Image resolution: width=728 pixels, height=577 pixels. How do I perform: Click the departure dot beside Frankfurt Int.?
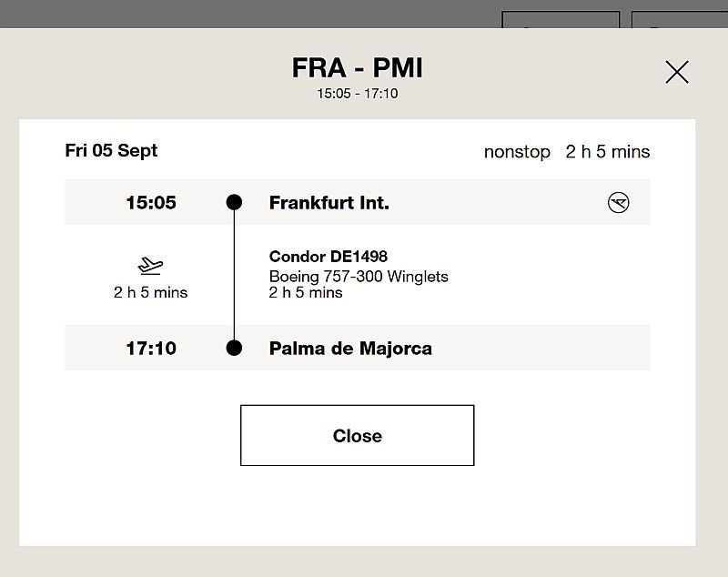pos(234,202)
